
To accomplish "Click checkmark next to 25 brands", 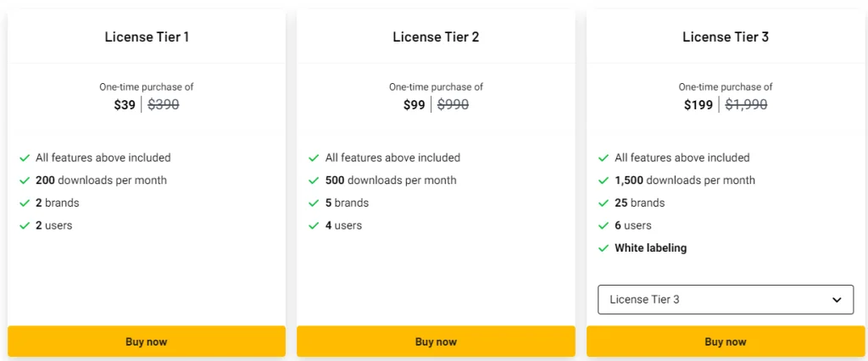I will 604,203.
